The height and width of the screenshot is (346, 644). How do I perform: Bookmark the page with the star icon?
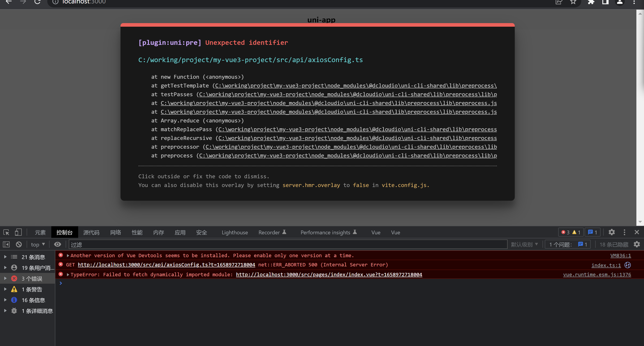[573, 2]
